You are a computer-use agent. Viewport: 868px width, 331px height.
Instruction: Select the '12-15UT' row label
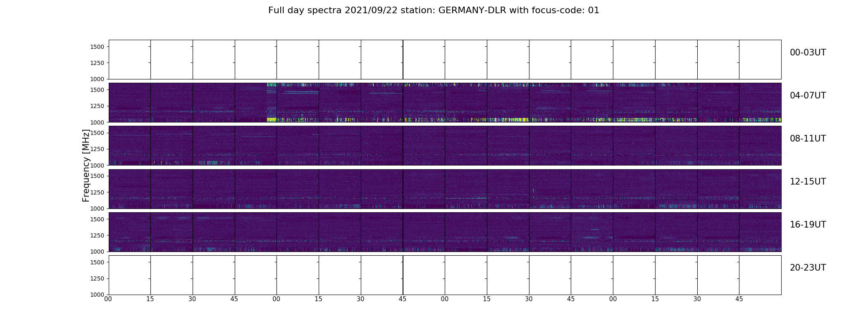pyautogui.click(x=808, y=182)
